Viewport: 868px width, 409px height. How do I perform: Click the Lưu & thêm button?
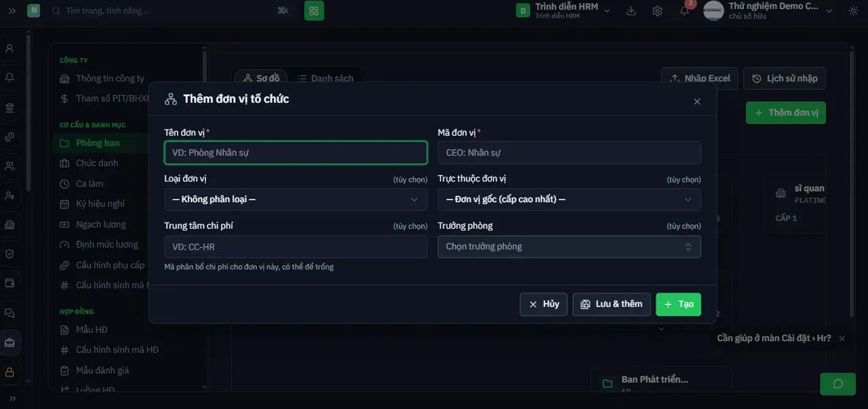(612, 304)
